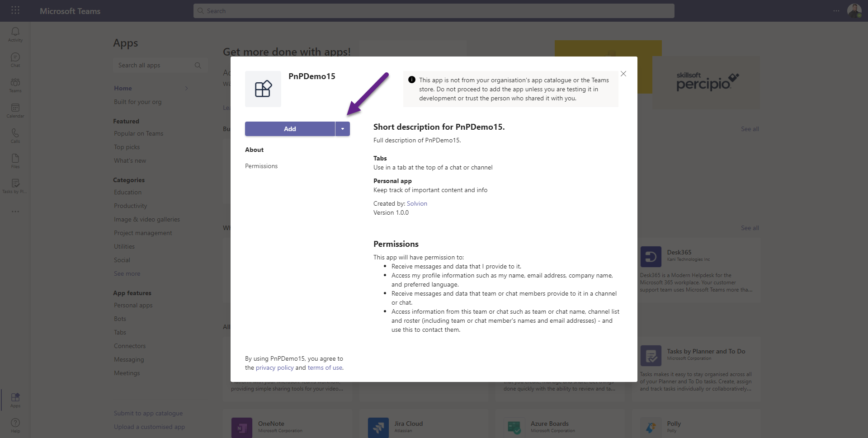Select Image & video galleries category
The width and height of the screenshot is (868, 438).
pos(147,219)
